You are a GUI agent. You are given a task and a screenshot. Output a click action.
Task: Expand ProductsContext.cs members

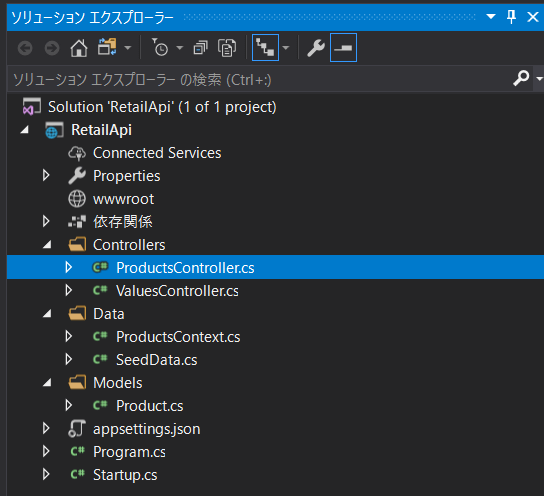coord(69,336)
